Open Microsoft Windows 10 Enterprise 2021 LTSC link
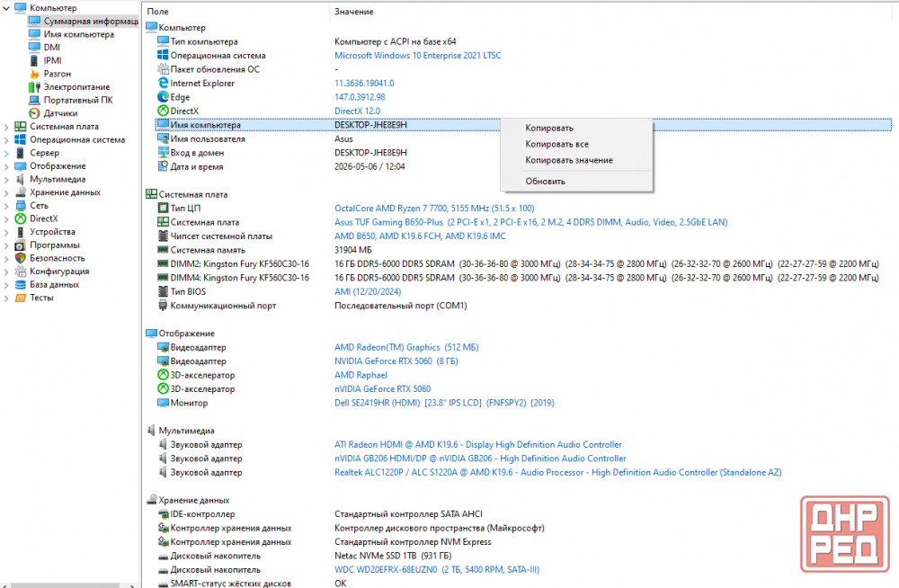This screenshot has height=588, width=899. coord(417,56)
